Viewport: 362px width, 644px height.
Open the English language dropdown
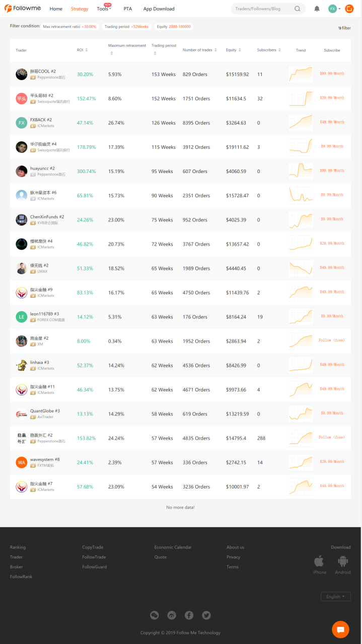335,596
